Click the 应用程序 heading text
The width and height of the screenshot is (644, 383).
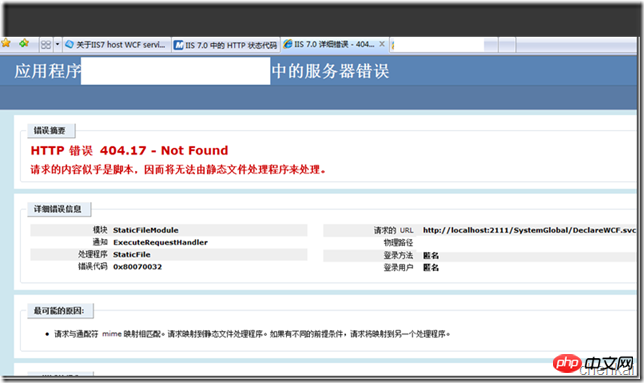[x=48, y=71]
